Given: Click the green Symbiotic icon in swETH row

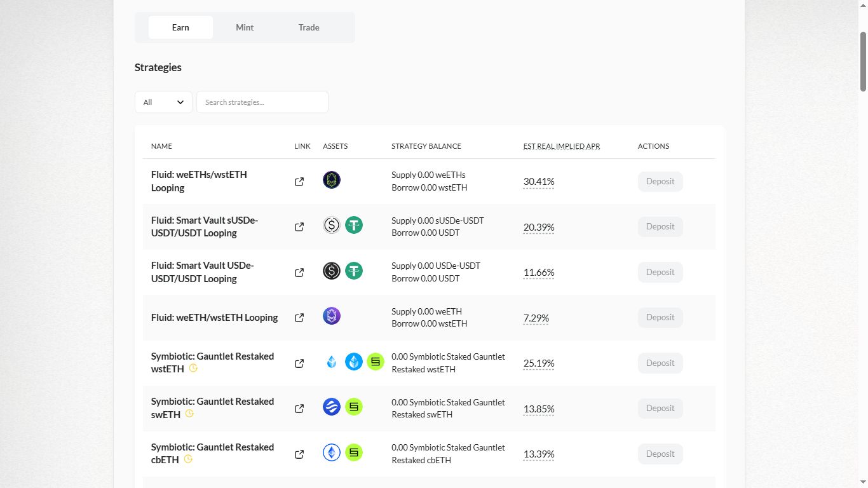Looking at the screenshot, I should pyautogui.click(x=354, y=407).
